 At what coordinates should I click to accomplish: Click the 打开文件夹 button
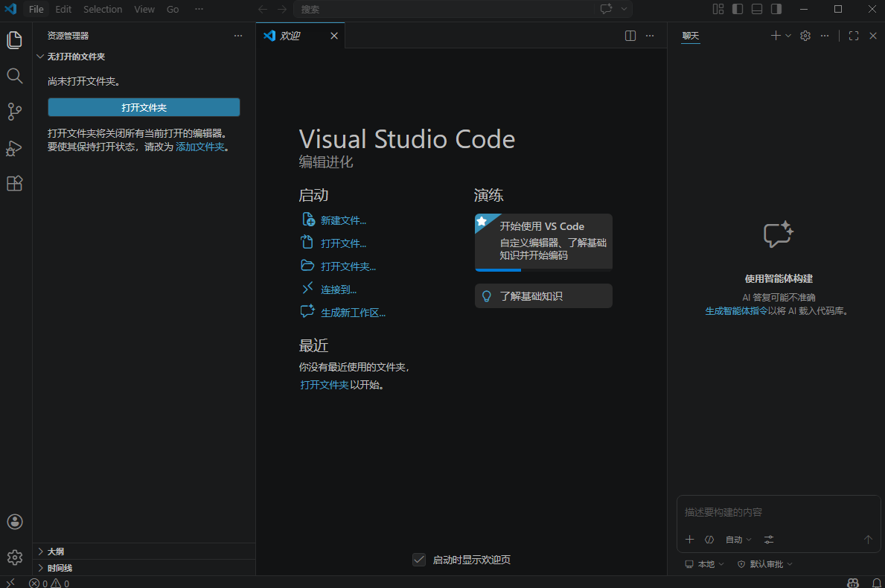click(144, 107)
